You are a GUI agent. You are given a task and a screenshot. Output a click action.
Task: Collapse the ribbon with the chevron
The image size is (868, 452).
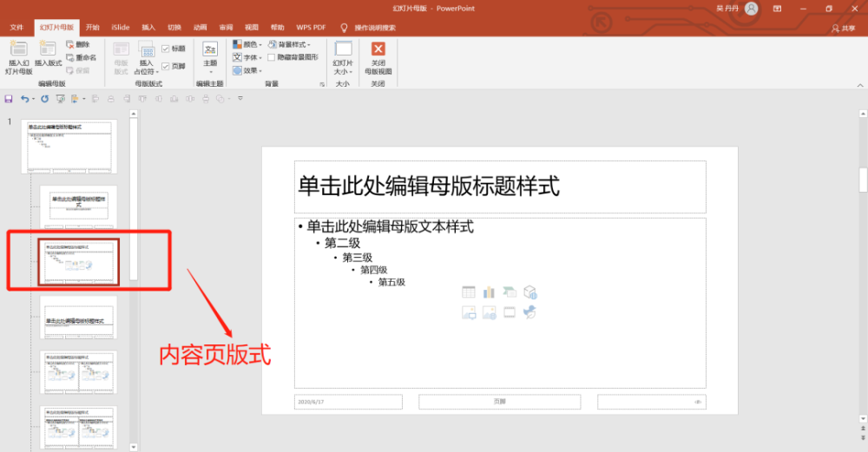click(x=859, y=85)
